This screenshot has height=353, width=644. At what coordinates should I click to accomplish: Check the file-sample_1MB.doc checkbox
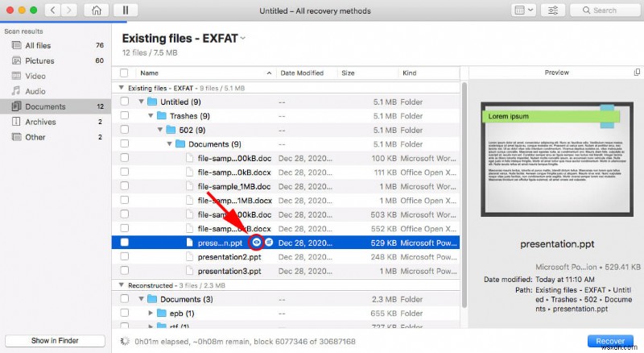coord(125,186)
